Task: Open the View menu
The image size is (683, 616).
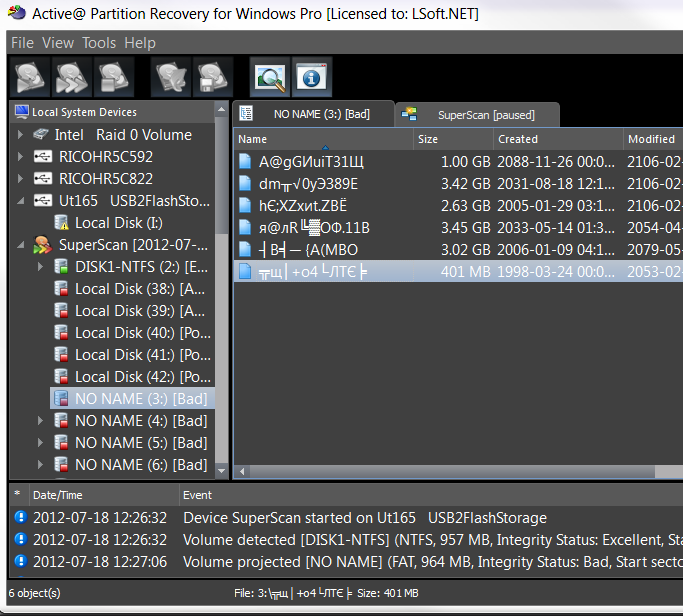Action: tap(58, 43)
